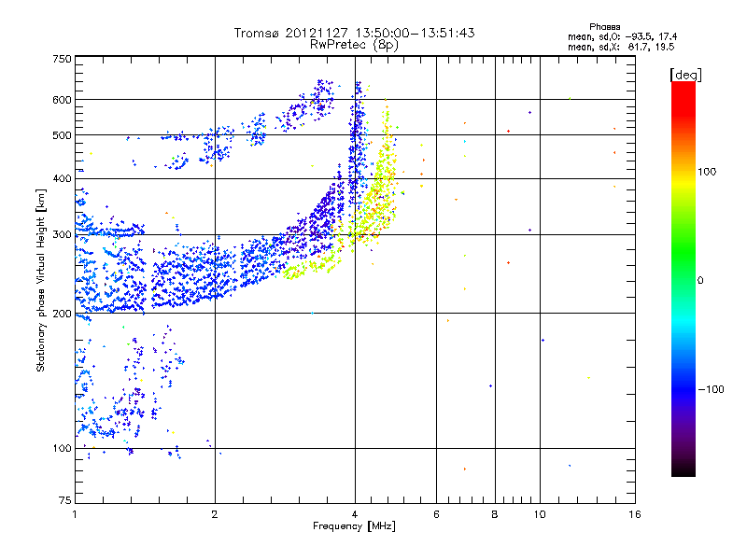
Task: Click the 'mean, sd,O: -93.5, 17.4' statistic
Action: [x=622, y=36]
